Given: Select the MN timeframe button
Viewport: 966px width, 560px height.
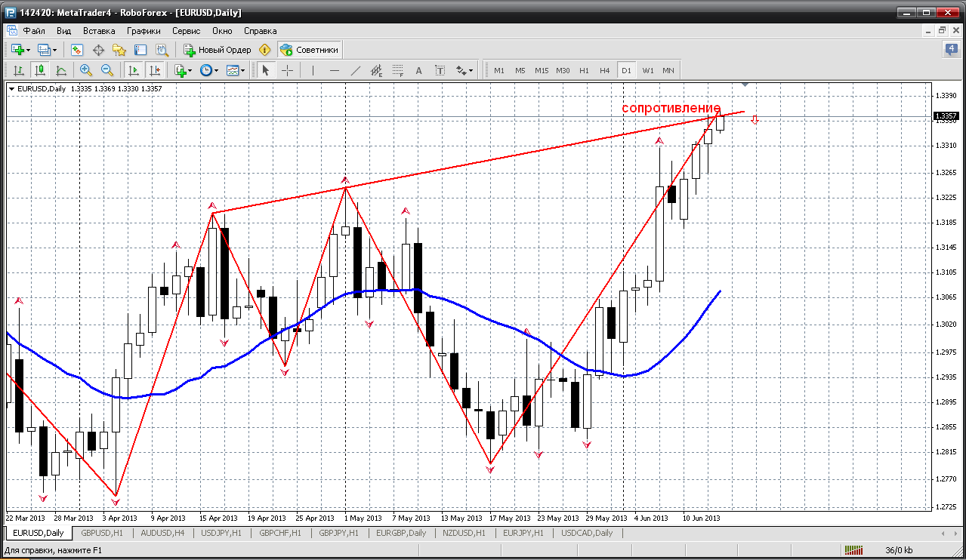Looking at the screenshot, I should 668,70.
